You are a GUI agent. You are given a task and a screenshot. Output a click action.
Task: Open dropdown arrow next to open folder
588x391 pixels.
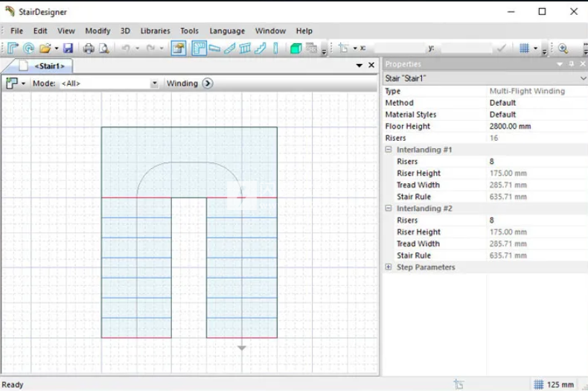(x=57, y=48)
